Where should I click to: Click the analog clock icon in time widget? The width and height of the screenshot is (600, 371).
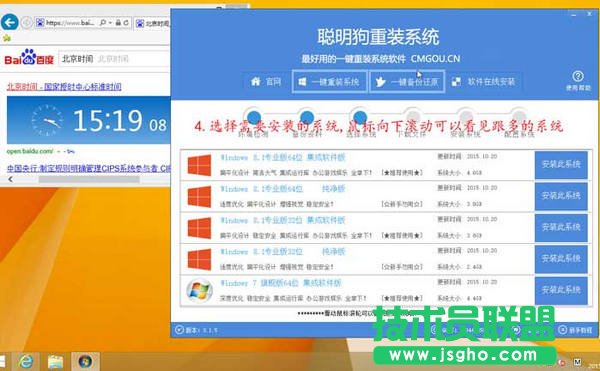47,120
